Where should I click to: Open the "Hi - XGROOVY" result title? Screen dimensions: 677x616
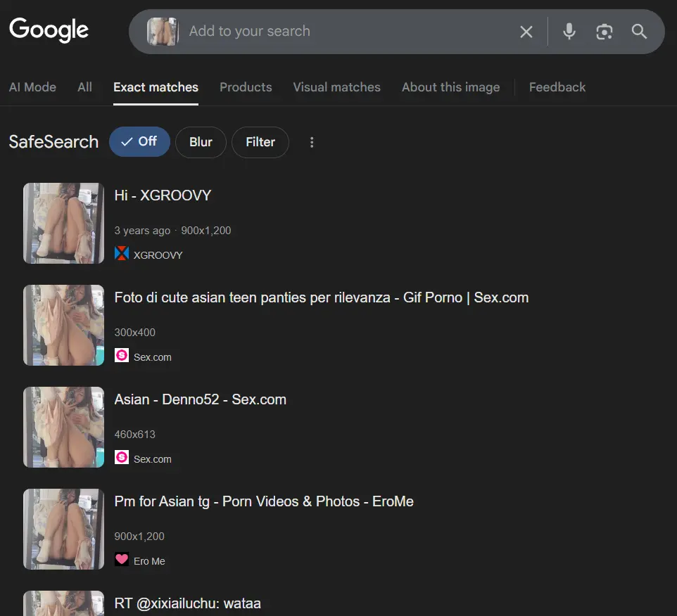(163, 195)
